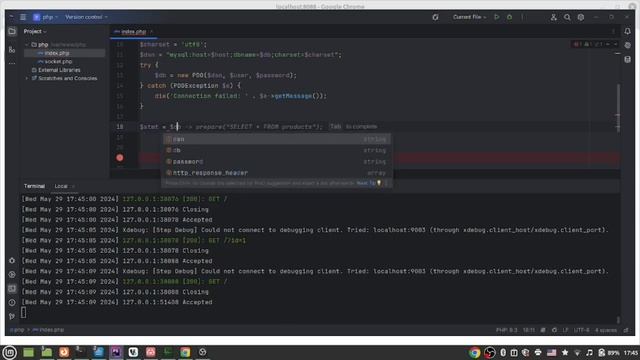Select index.php in project tree
Viewport: 640px width, 360px height.
pyautogui.click(x=57, y=53)
